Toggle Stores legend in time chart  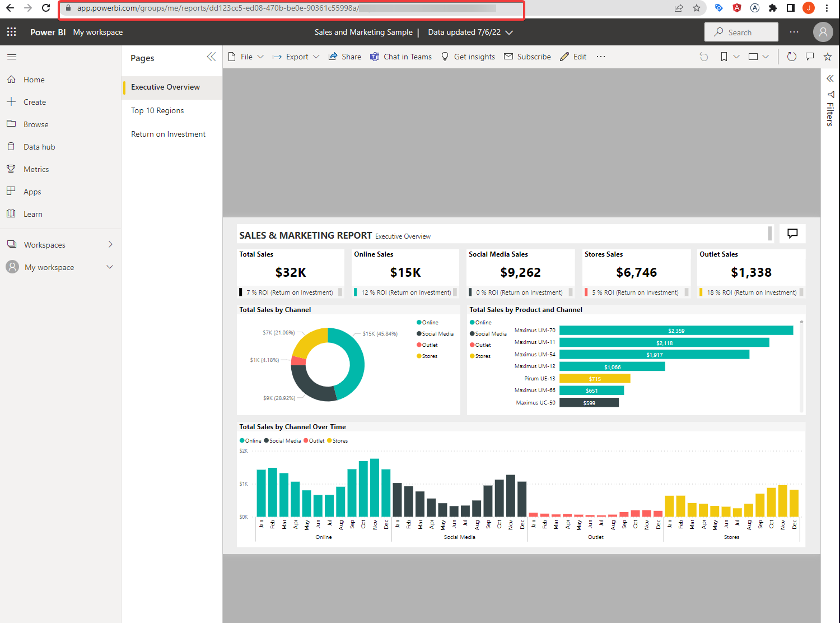tap(338, 440)
